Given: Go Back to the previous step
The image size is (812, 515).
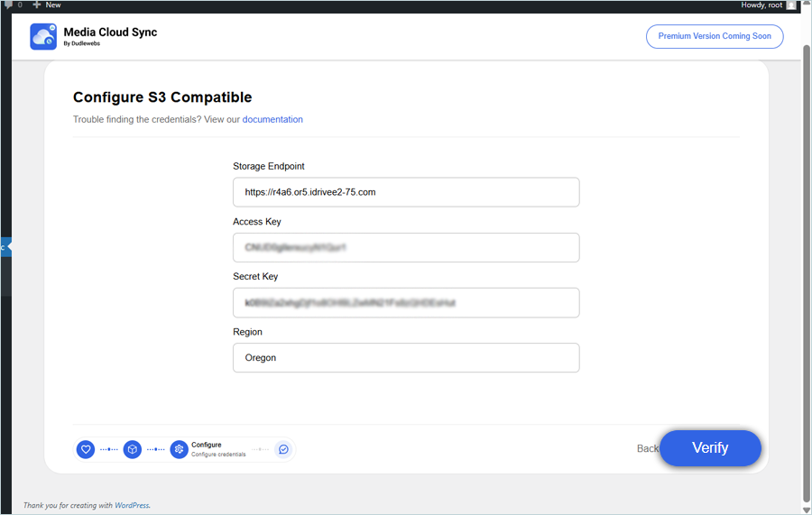Looking at the screenshot, I should tap(647, 448).
